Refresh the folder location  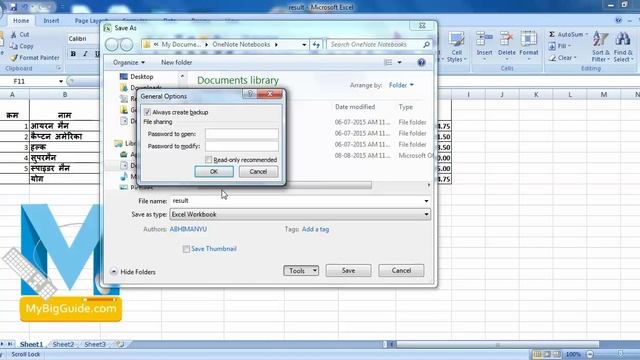pyautogui.click(x=316, y=44)
